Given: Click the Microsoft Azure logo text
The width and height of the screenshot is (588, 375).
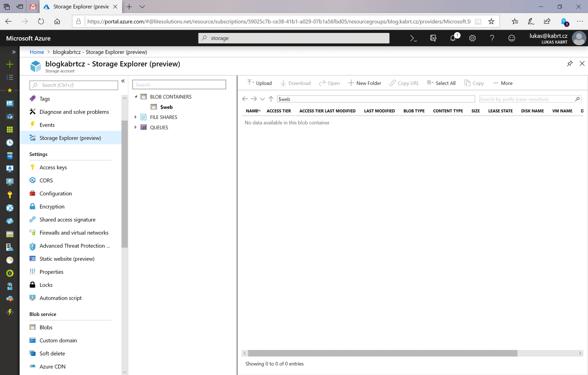Looking at the screenshot, I should pos(28,38).
